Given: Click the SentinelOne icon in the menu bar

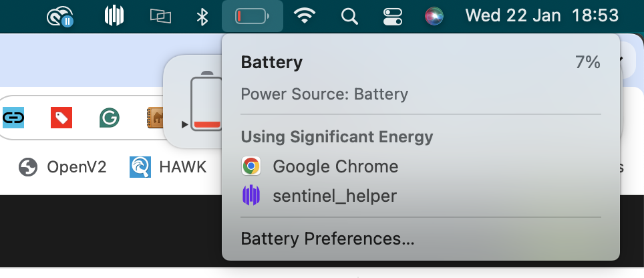Looking at the screenshot, I should 114,16.
